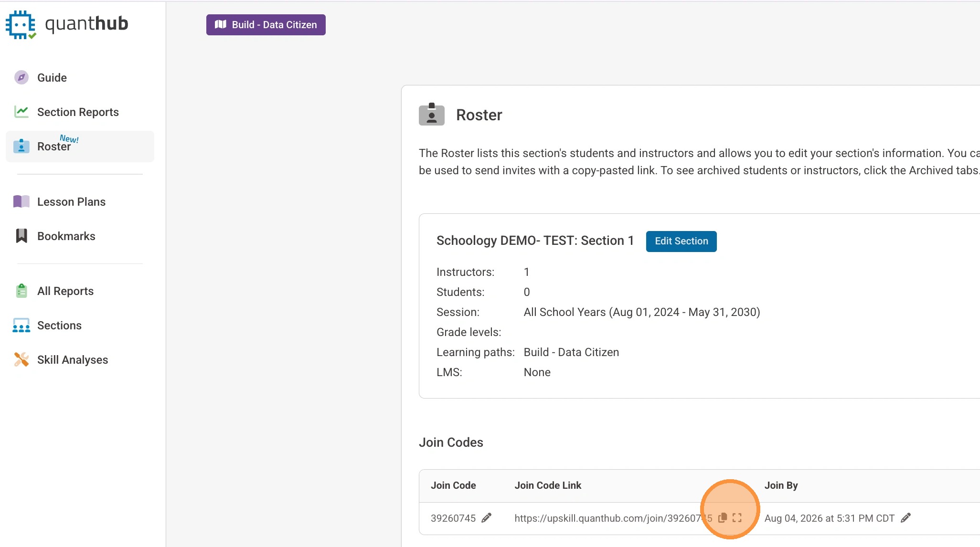Edit the Join By date
This screenshot has width=980, height=547.
tap(905, 518)
